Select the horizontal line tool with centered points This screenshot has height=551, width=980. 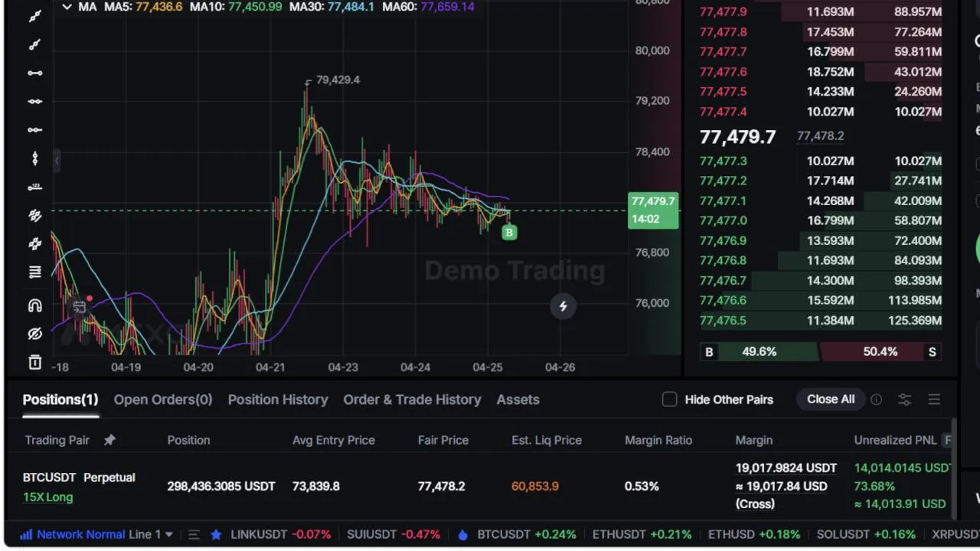35,101
